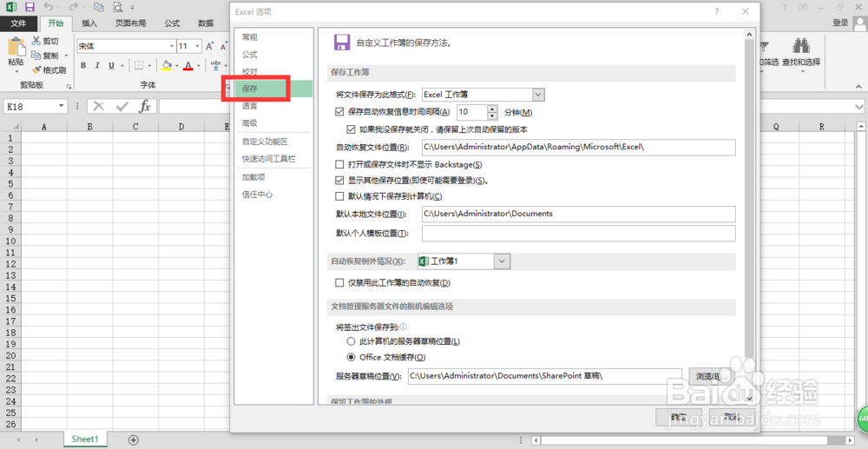
Task: Apply the yellow Fill Color bucket
Action: click(x=167, y=65)
